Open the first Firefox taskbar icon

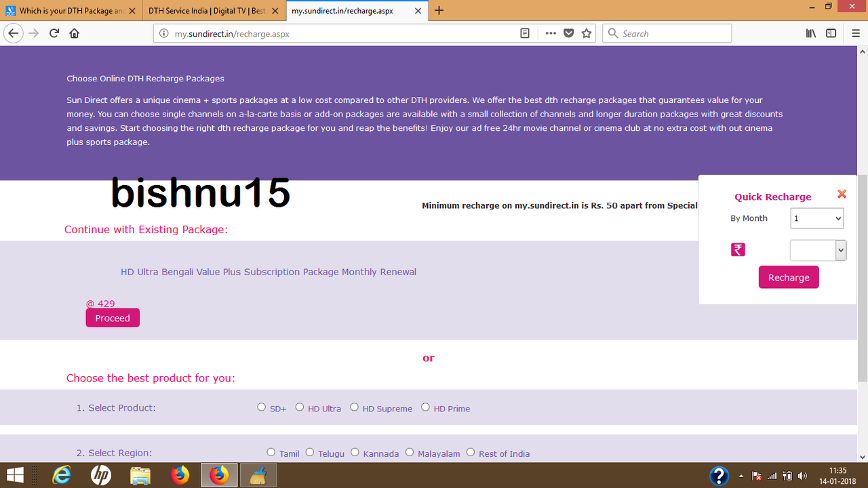[180, 475]
